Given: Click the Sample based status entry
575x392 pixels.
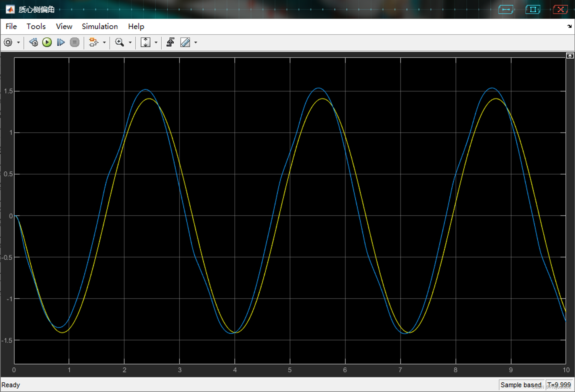Looking at the screenshot, I should (x=521, y=385).
